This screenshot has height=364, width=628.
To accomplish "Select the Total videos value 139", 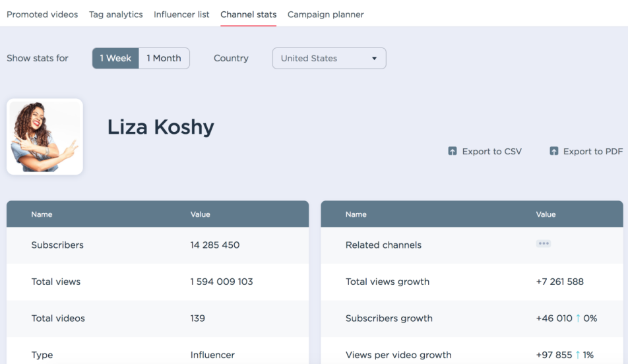I will 197,318.
